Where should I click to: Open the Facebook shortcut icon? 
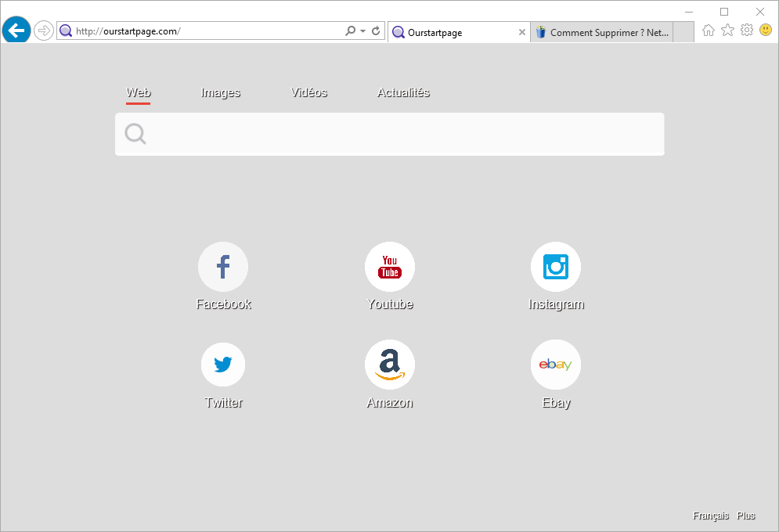[223, 267]
